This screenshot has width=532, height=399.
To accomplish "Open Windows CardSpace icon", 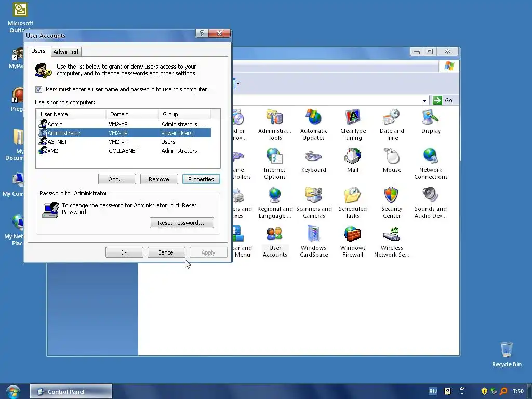I will pos(314,242).
